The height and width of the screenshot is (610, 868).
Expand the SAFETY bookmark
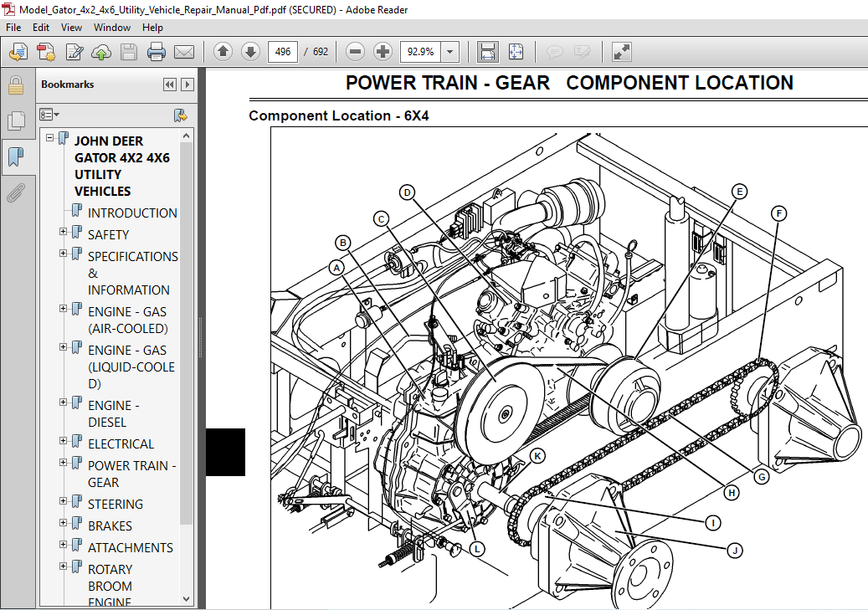[x=63, y=231]
